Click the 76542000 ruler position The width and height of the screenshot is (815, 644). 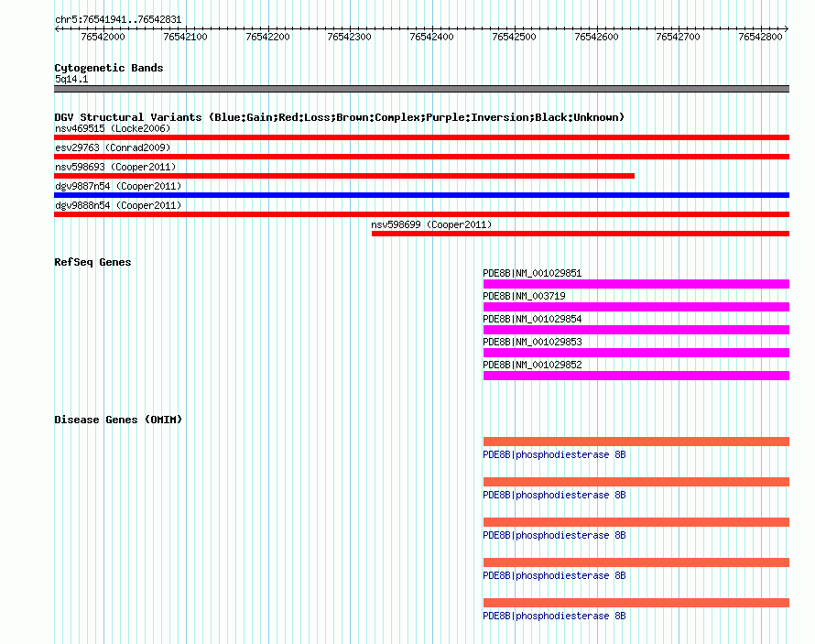pyautogui.click(x=103, y=37)
